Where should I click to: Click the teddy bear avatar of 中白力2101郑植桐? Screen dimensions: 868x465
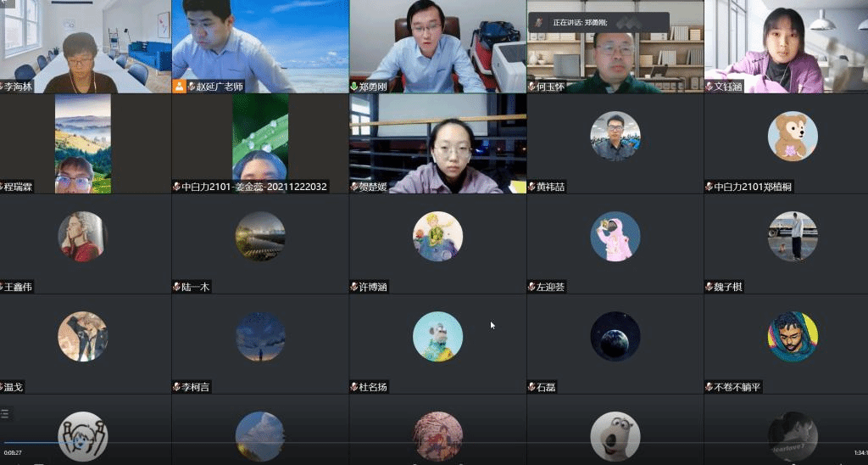[792, 137]
